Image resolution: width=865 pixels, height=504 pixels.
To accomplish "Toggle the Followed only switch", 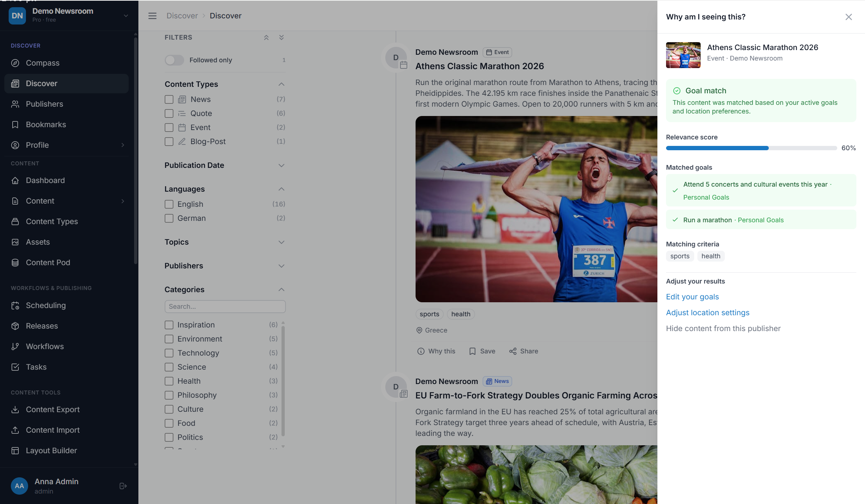I will click(x=174, y=60).
